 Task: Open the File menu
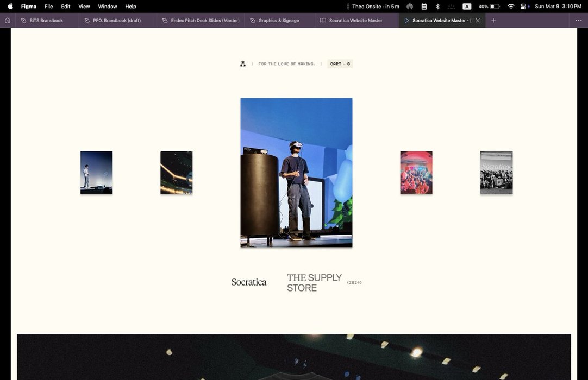click(49, 7)
